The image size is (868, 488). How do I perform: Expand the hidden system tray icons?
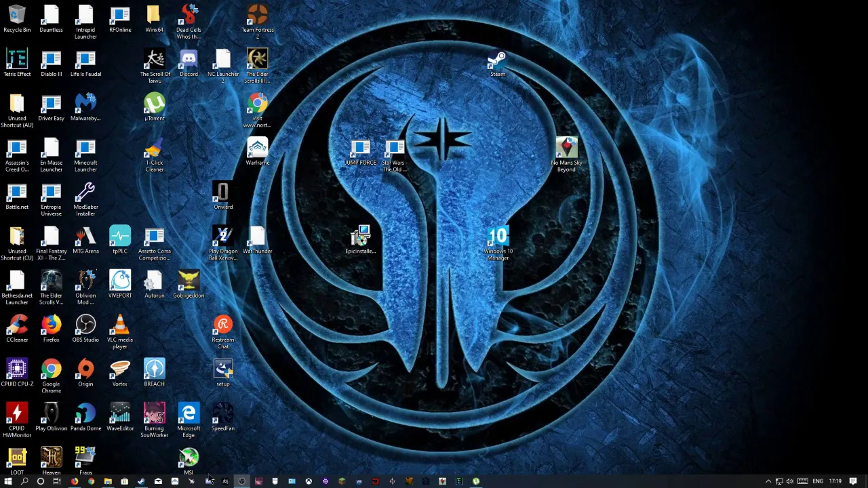tap(768, 481)
